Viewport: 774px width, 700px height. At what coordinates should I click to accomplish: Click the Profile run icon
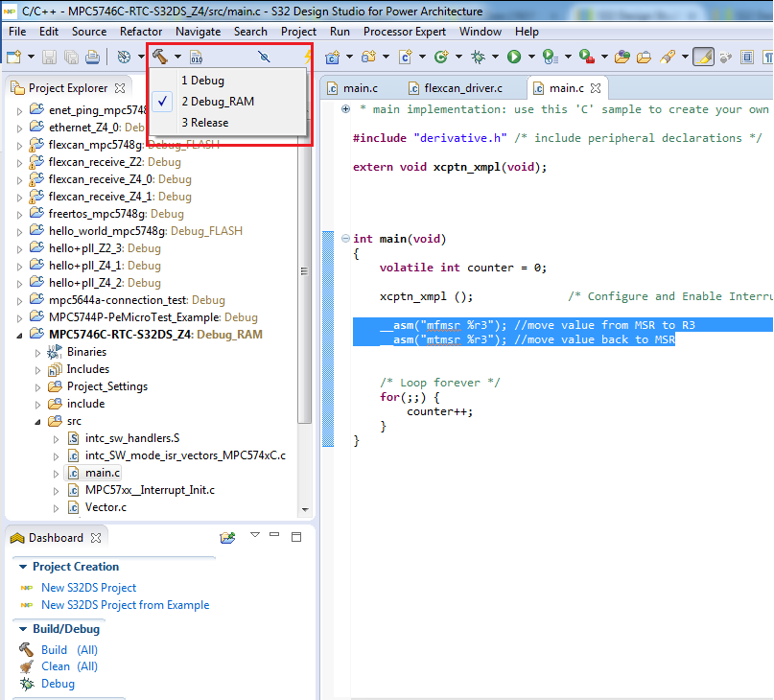[x=550, y=57]
